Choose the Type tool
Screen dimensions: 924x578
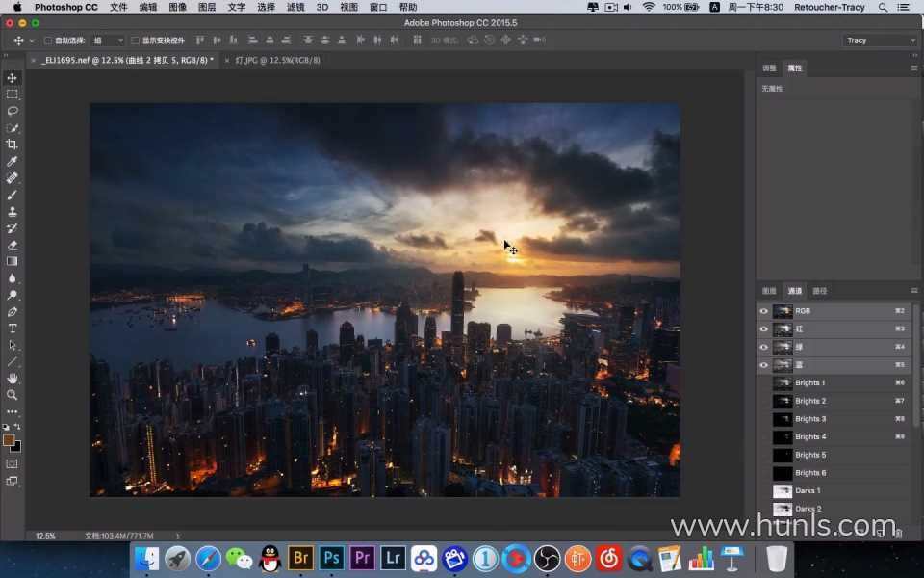point(12,328)
